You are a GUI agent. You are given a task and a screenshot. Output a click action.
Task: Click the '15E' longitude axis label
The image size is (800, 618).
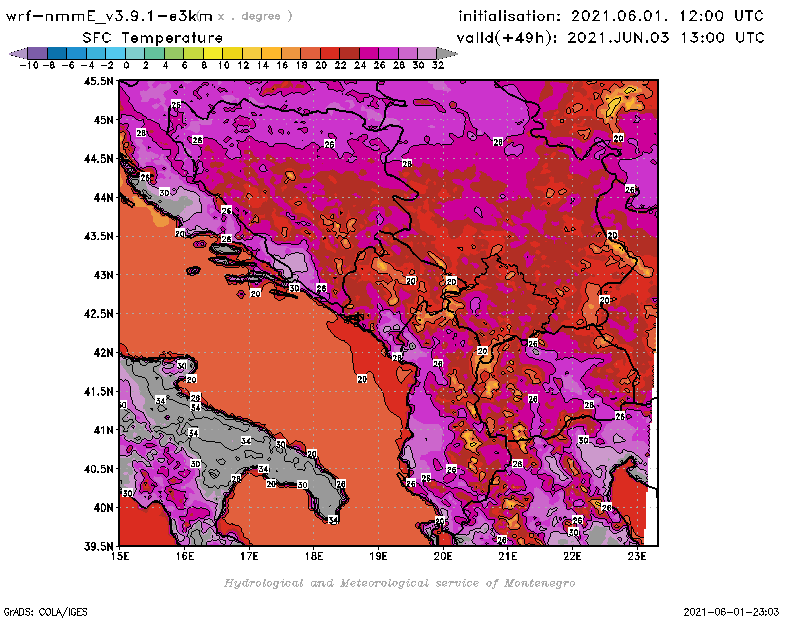120,556
